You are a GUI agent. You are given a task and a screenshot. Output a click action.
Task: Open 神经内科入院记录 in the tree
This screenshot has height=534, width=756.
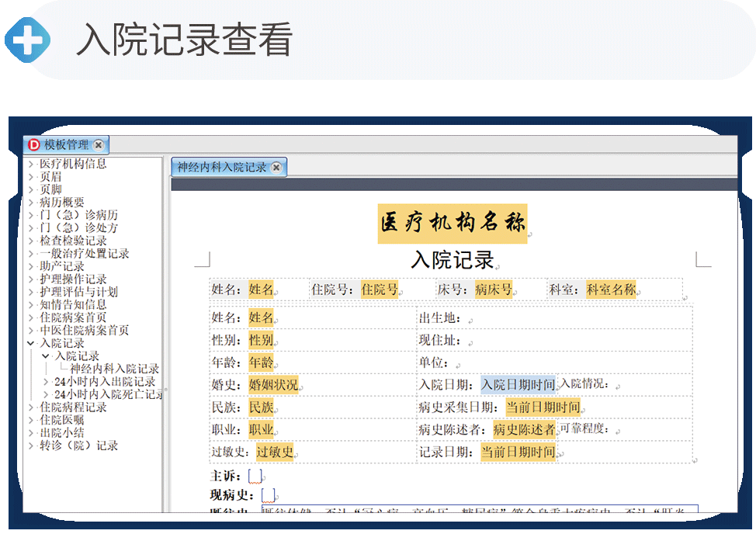pyautogui.click(x=114, y=369)
